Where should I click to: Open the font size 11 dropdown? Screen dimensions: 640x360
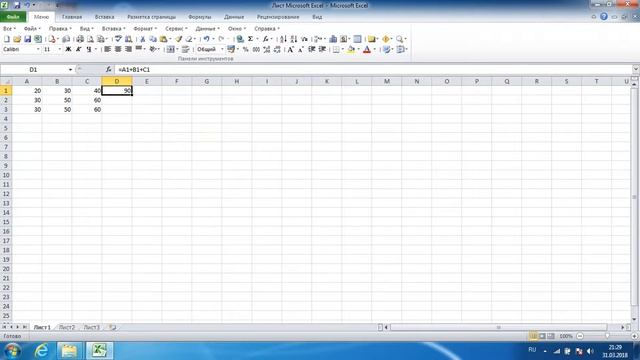pos(60,49)
